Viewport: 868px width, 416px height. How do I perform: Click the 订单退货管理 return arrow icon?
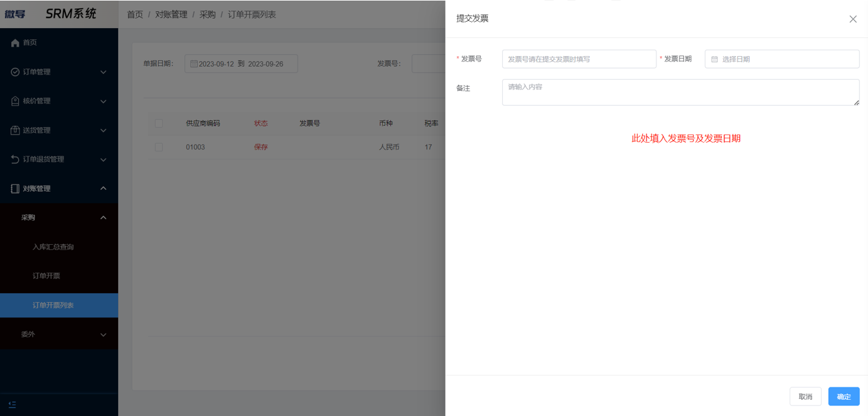14,159
